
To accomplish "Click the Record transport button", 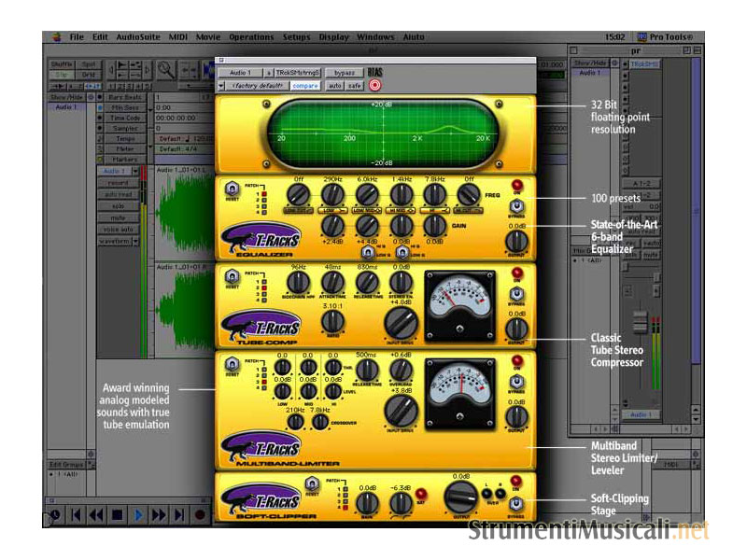I will 200,514.
